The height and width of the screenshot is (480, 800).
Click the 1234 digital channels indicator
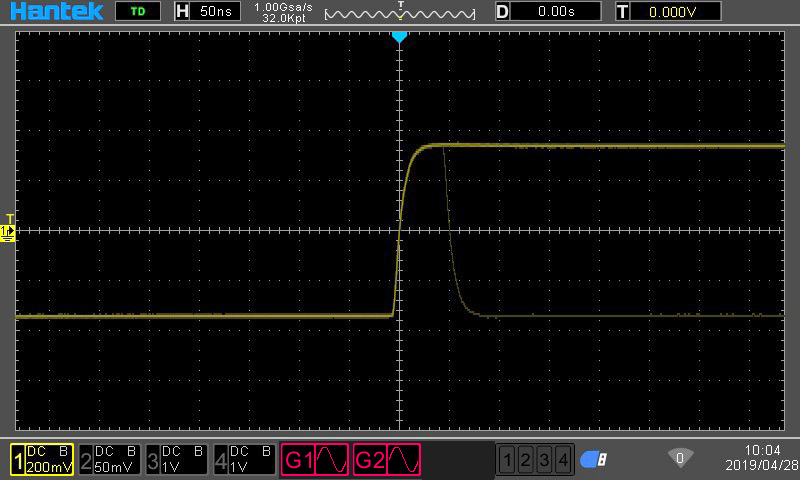(536, 460)
